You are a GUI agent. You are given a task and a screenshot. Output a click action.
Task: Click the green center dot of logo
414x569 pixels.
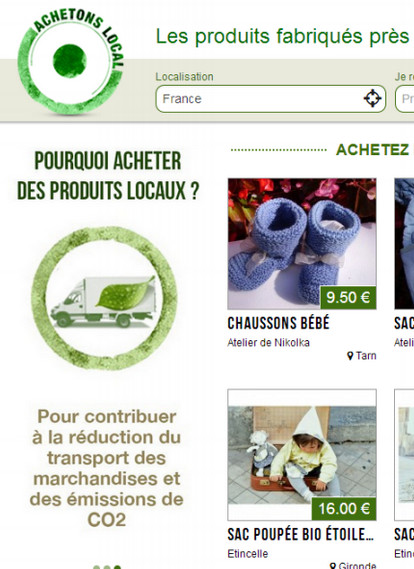coord(70,61)
